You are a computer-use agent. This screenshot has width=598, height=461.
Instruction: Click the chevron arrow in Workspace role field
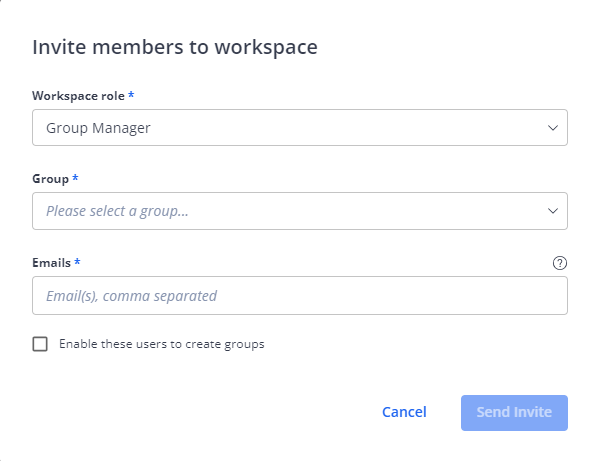tap(553, 128)
